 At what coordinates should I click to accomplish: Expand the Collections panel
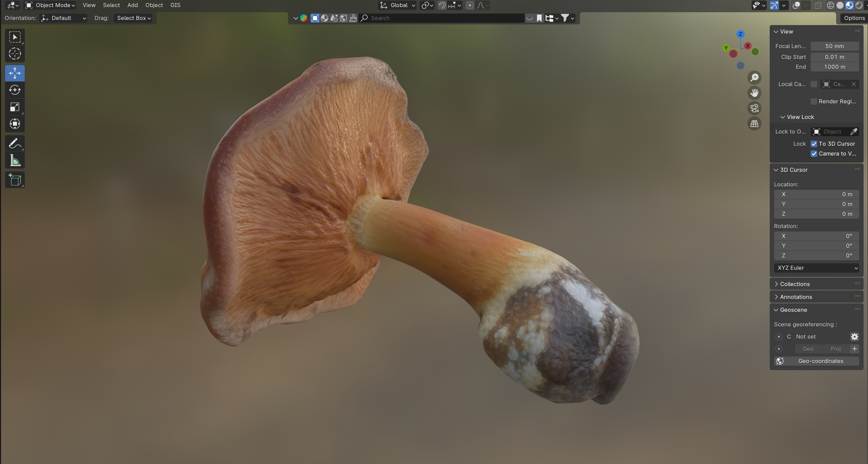click(x=794, y=284)
